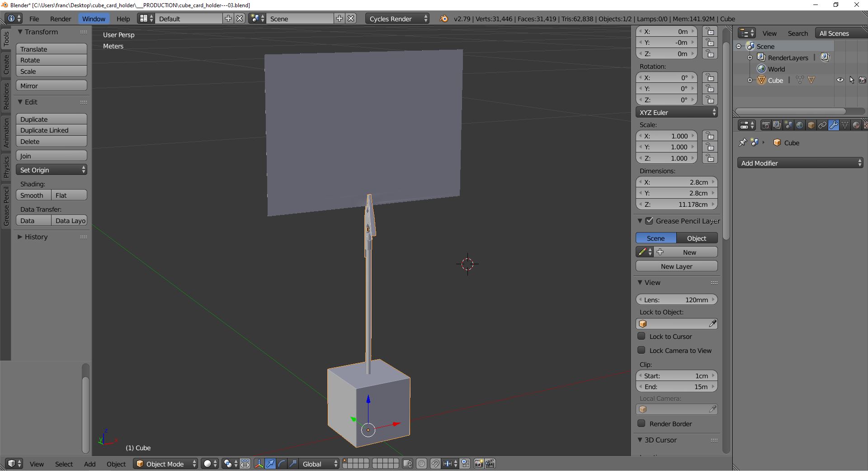Lock the X location with the padlock icon
The height and width of the screenshot is (471, 868).
[710, 32]
